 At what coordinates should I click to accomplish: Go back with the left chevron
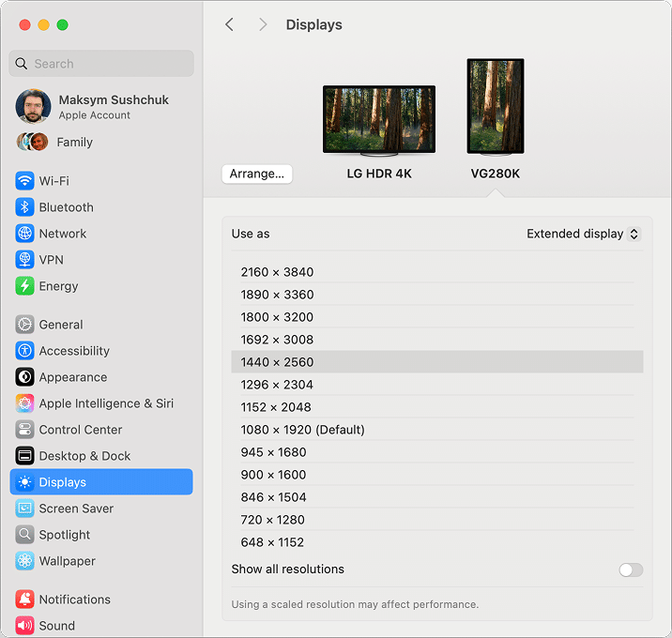click(x=229, y=24)
